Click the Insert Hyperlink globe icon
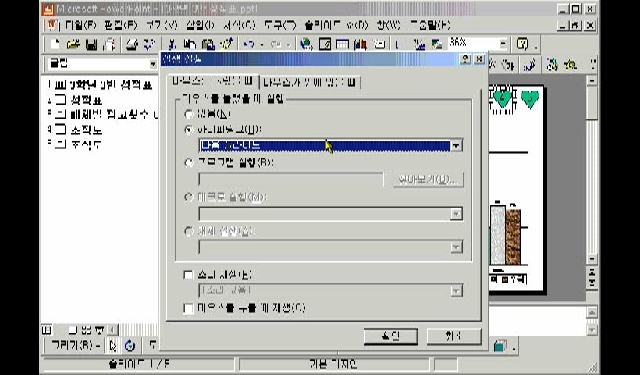Viewport: 640px width, 375px height. pos(306,44)
